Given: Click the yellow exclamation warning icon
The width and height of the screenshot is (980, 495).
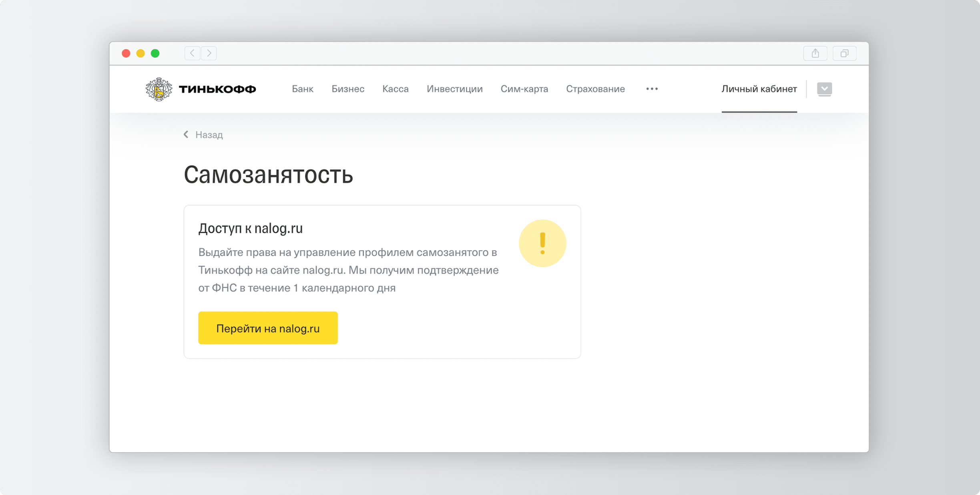Looking at the screenshot, I should click(542, 243).
